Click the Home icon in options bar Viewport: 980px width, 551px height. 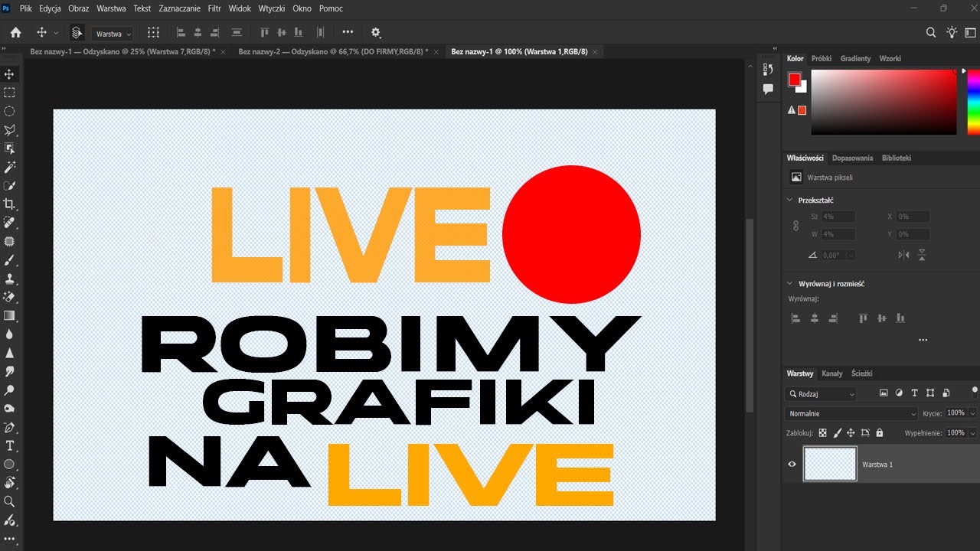click(15, 32)
